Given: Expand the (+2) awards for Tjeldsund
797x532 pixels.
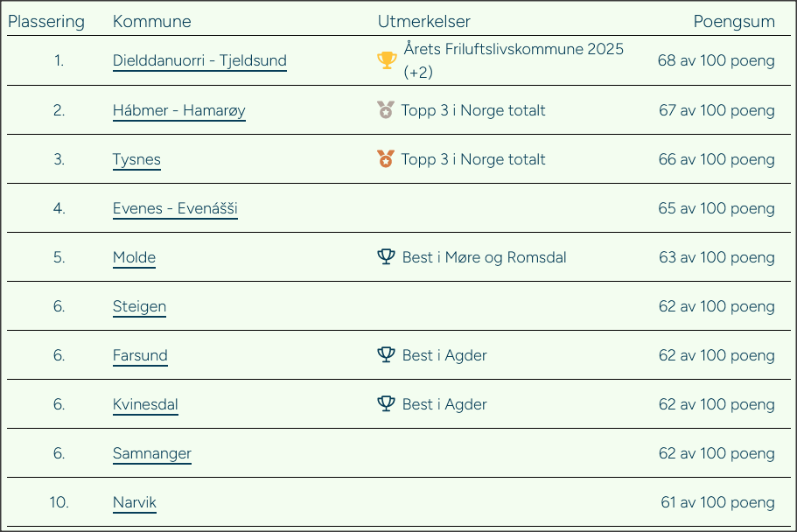Looking at the screenshot, I should (x=418, y=73).
